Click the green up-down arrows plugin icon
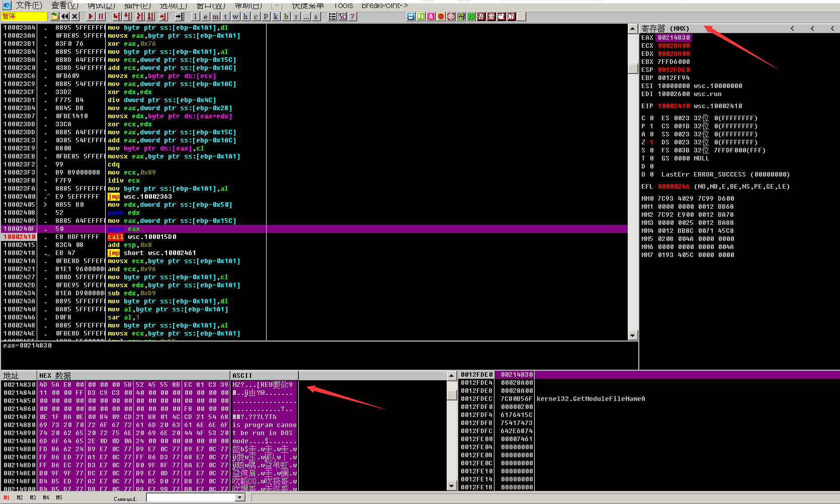 coord(421,17)
